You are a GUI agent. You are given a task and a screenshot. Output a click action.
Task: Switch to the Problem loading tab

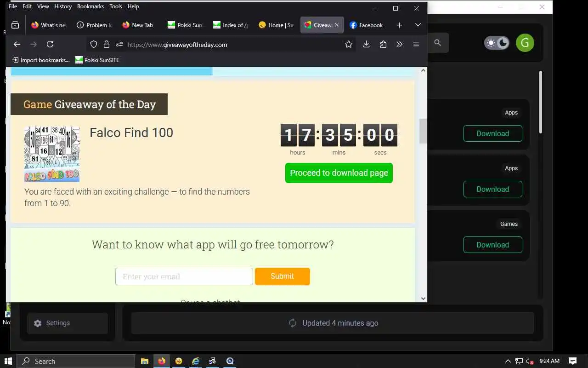(x=94, y=25)
